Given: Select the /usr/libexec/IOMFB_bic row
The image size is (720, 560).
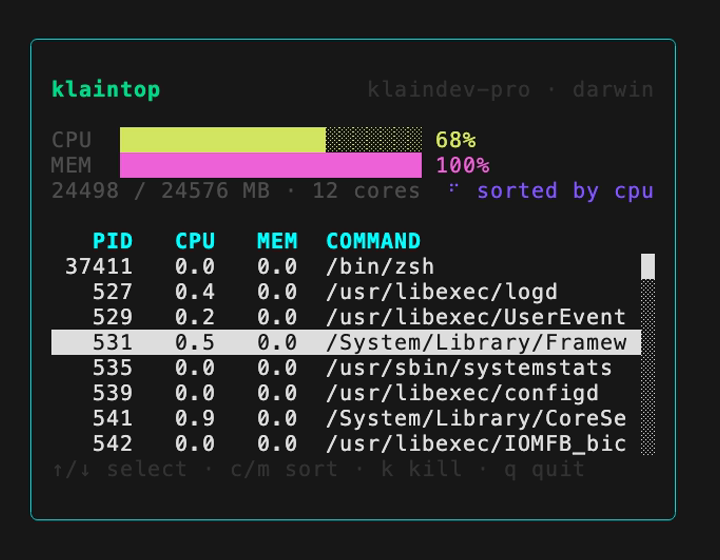Looking at the screenshot, I should pyautogui.click(x=346, y=443).
